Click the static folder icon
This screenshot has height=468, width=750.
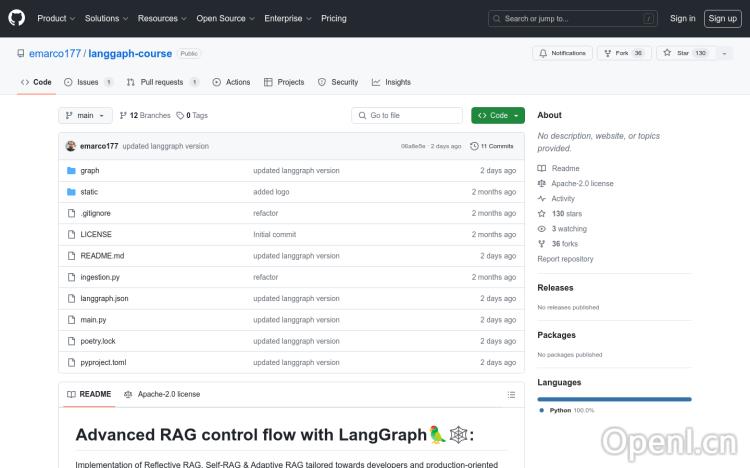[x=71, y=192]
